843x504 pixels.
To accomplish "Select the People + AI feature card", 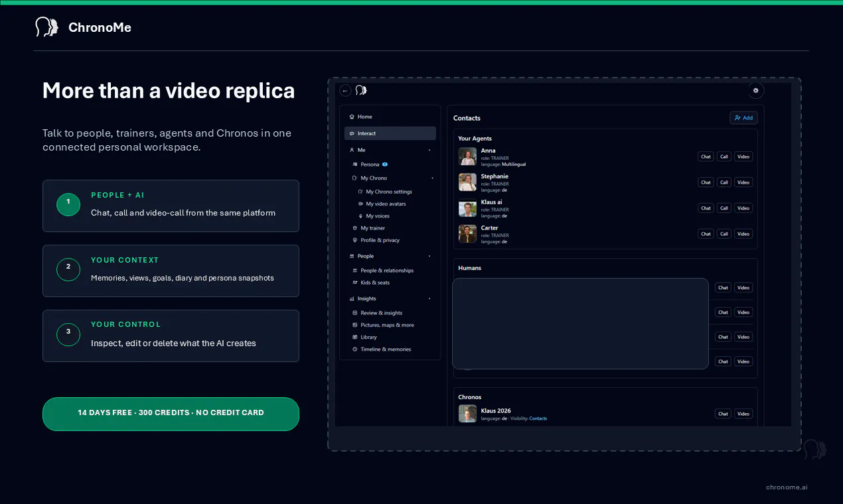I will coord(171,206).
